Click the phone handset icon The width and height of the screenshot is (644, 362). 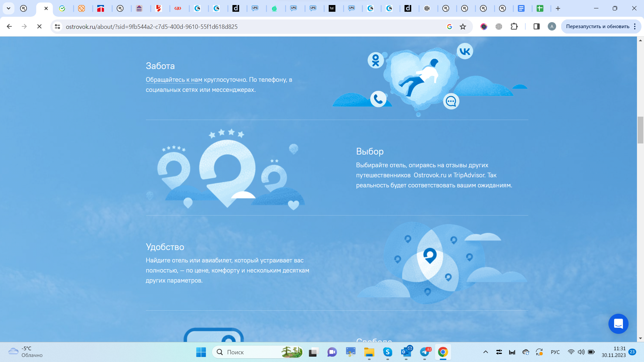(x=378, y=99)
